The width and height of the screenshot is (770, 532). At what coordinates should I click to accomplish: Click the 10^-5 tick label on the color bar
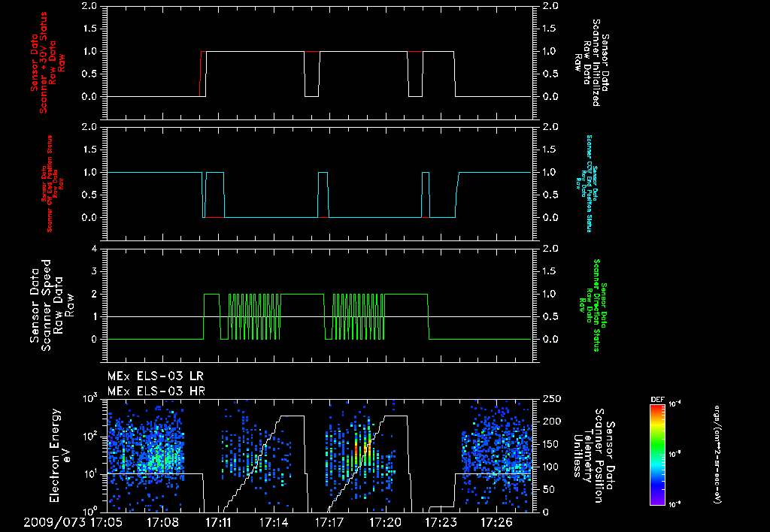[675, 454]
